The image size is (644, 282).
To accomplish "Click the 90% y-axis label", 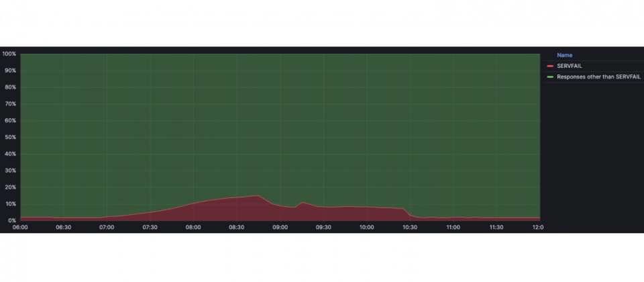I will (x=10, y=70).
